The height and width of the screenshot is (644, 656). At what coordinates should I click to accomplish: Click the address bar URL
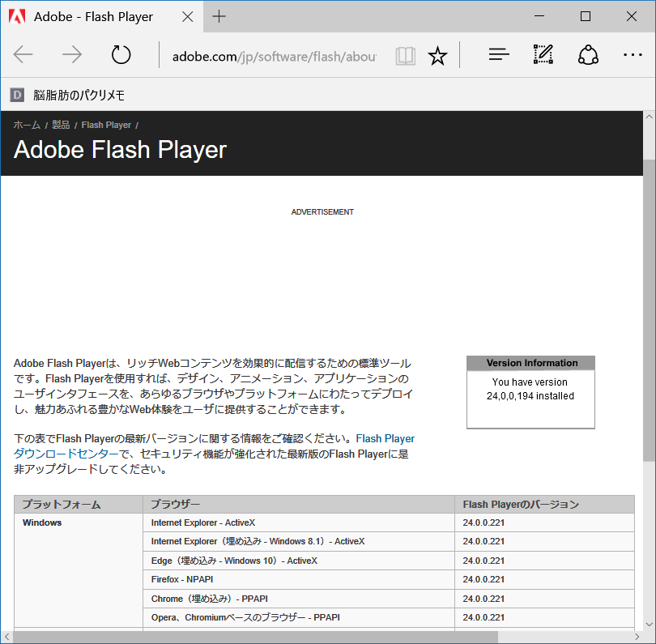pyautogui.click(x=274, y=56)
